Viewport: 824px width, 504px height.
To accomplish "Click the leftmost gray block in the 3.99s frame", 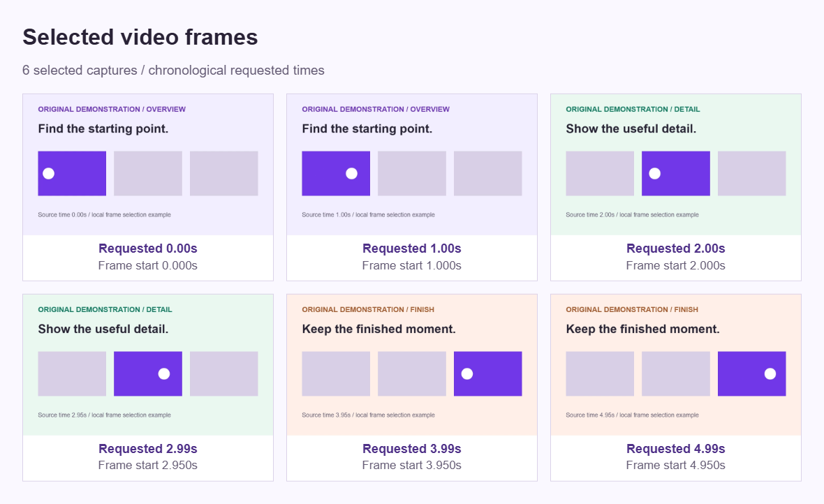I will pyautogui.click(x=336, y=373).
